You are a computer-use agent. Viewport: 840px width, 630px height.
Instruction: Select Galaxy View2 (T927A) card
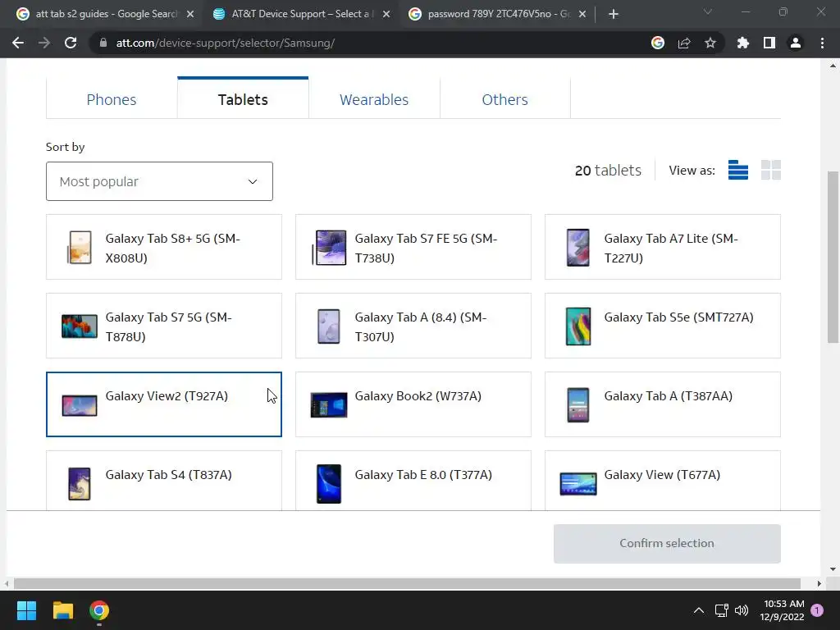pos(164,404)
